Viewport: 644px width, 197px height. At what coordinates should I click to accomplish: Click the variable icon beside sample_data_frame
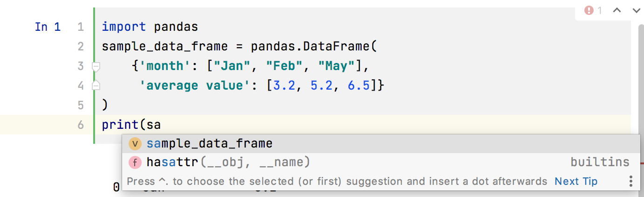135,143
